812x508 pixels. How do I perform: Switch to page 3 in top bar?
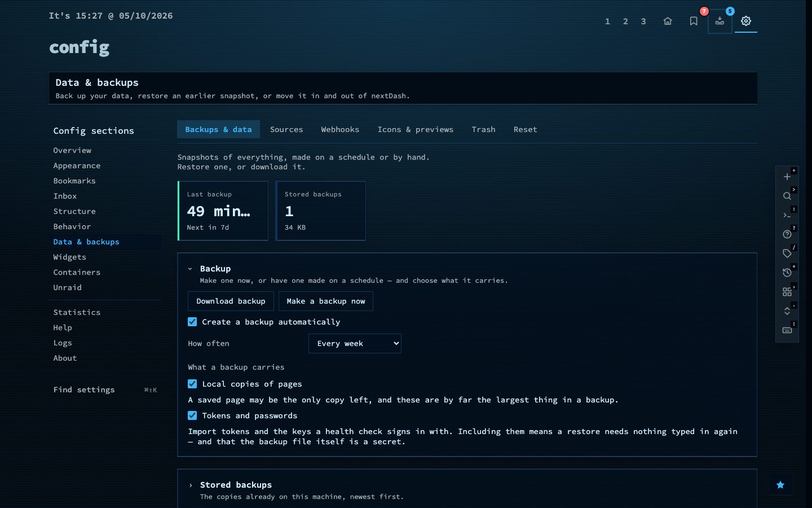pyautogui.click(x=643, y=21)
